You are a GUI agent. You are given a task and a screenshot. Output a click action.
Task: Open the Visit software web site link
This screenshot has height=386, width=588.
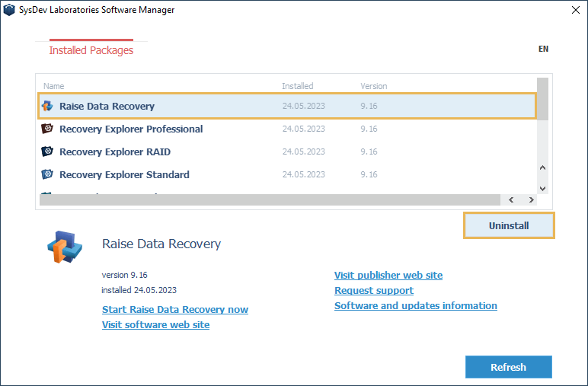[x=155, y=325]
